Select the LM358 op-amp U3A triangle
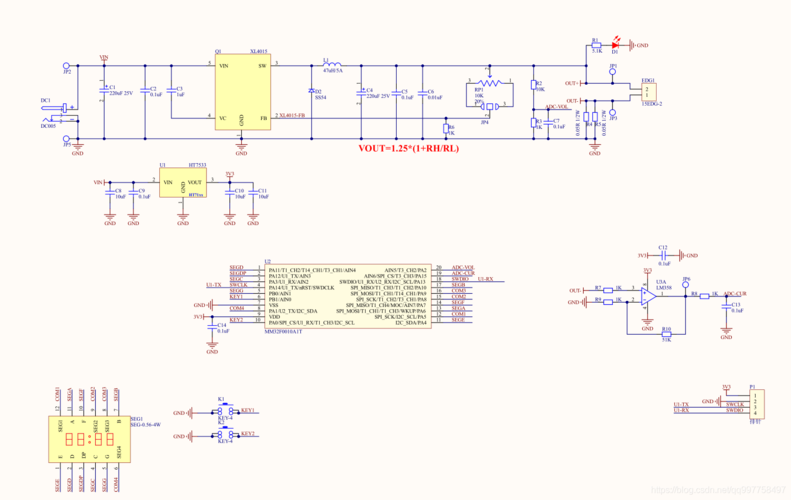Viewport: 791px width, 500px height. point(649,296)
